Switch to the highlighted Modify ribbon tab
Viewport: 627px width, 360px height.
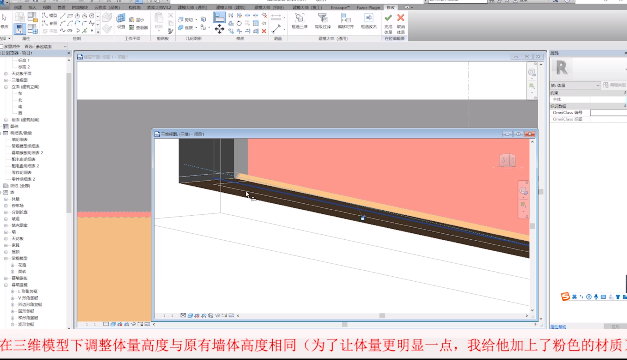[x=390, y=8]
